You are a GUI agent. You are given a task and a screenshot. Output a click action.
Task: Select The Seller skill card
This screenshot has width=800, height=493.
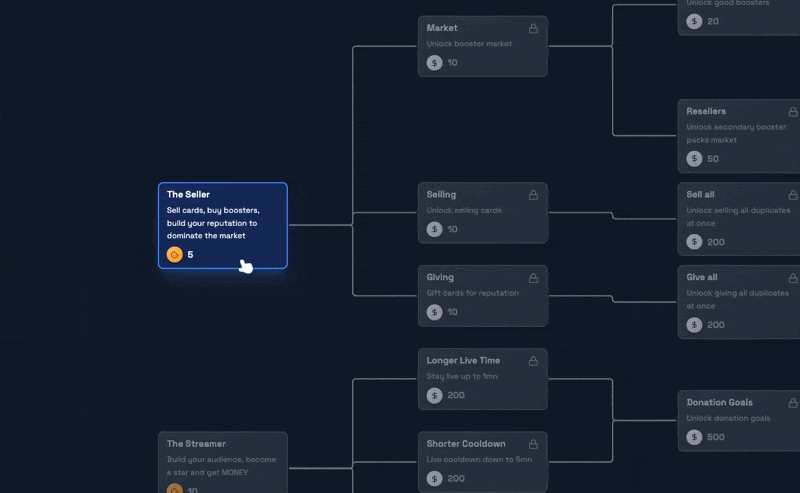pyautogui.click(x=222, y=225)
